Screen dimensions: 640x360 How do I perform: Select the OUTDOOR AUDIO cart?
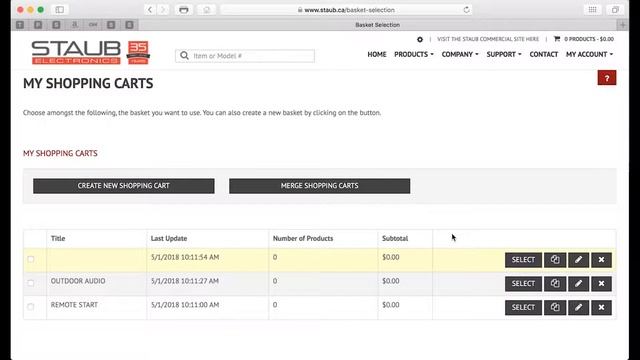click(x=523, y=283)
